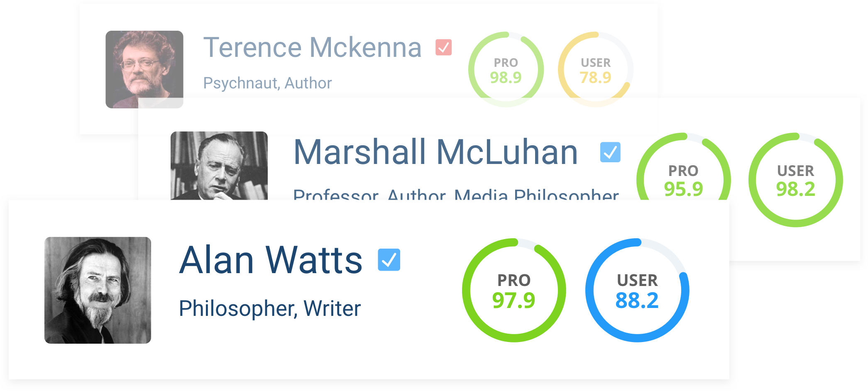Click the Philosopher, Writer subtitle
The height and width of the screenshot is (391, 868).
tap(270, 308)
